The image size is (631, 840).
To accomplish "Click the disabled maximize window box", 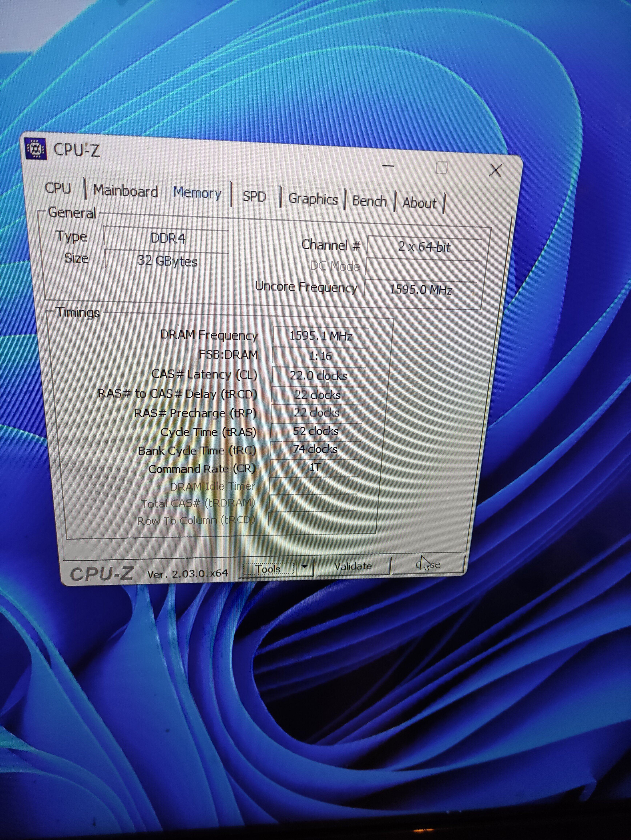I will click(x=441, y=167).
